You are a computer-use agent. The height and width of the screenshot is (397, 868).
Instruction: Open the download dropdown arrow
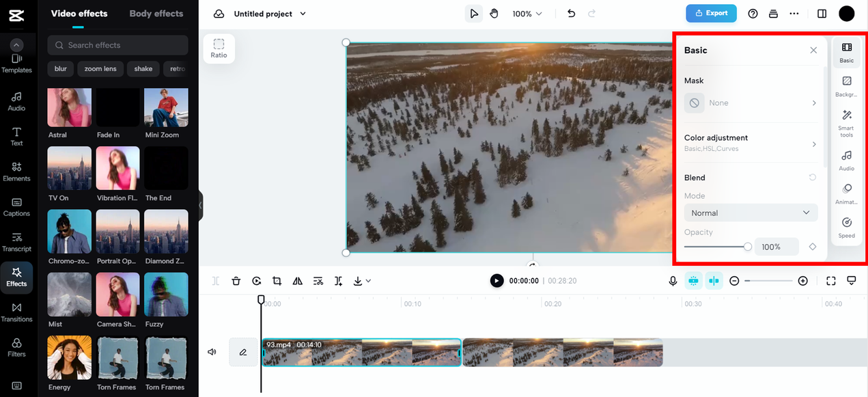coord(369,281)
